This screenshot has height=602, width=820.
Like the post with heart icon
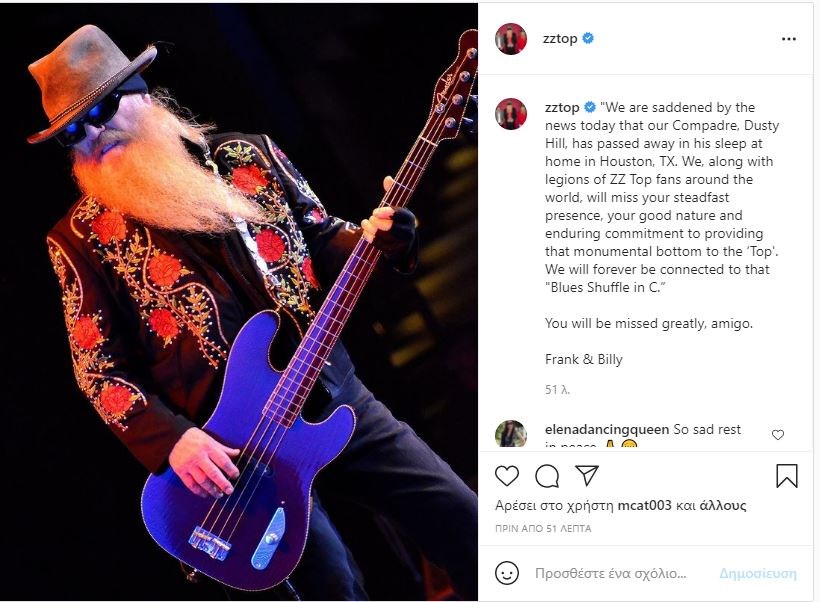(507, 476)
